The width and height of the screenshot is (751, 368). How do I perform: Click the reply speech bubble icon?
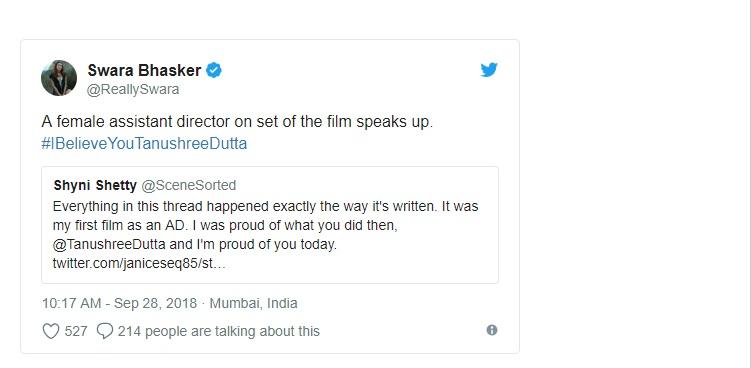tap(104, 331)
